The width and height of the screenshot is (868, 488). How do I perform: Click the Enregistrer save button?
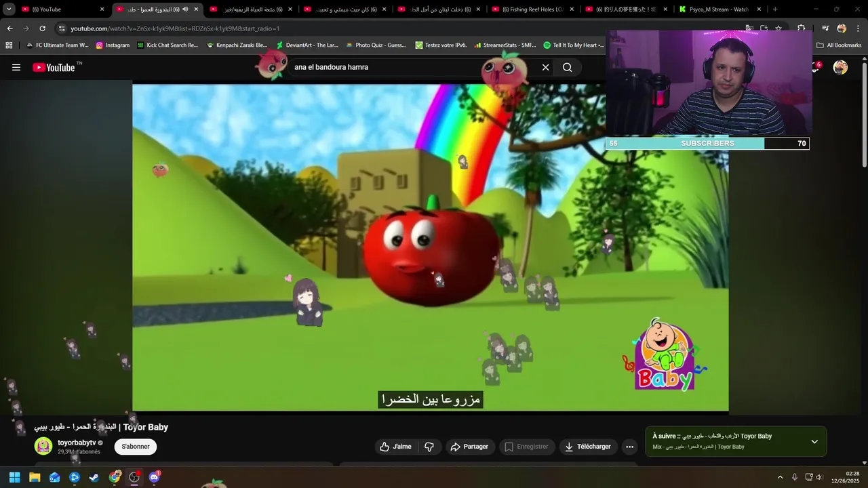coord(526,447)
